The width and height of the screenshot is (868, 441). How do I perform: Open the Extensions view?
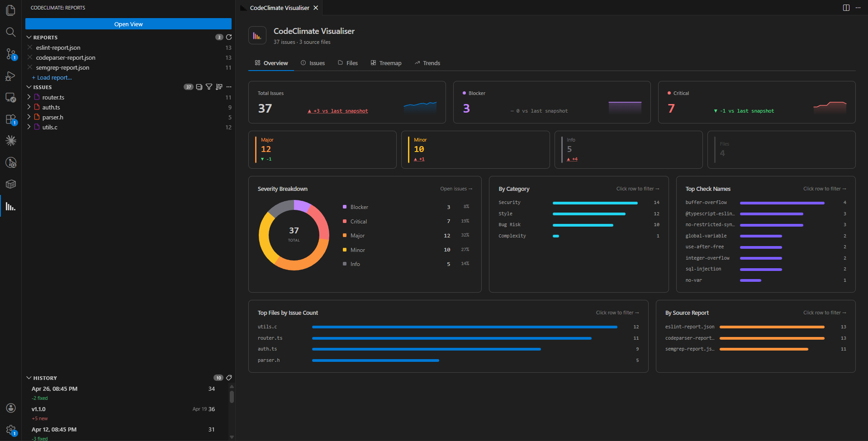pyautogui.click(x=10, y=119)
